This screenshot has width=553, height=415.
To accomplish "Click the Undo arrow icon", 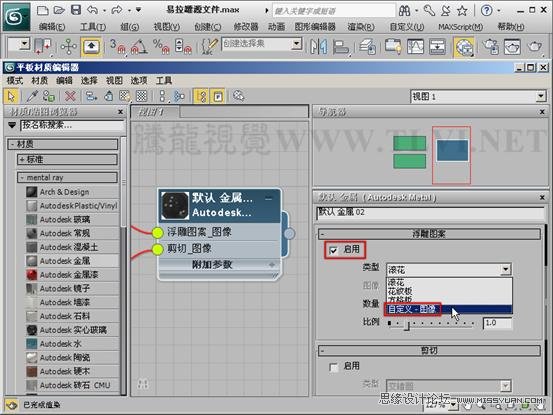I will (92, 10).
